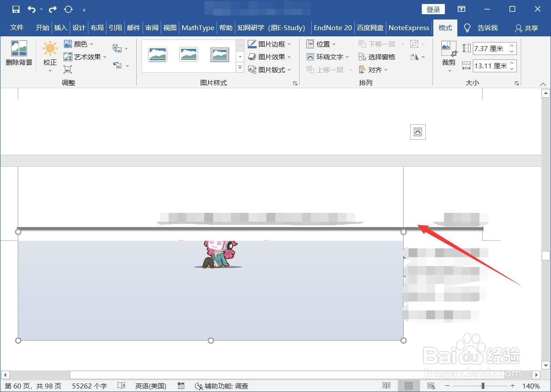Open the layout options icon beside the image
551x392 pixels.
(418, 132)
